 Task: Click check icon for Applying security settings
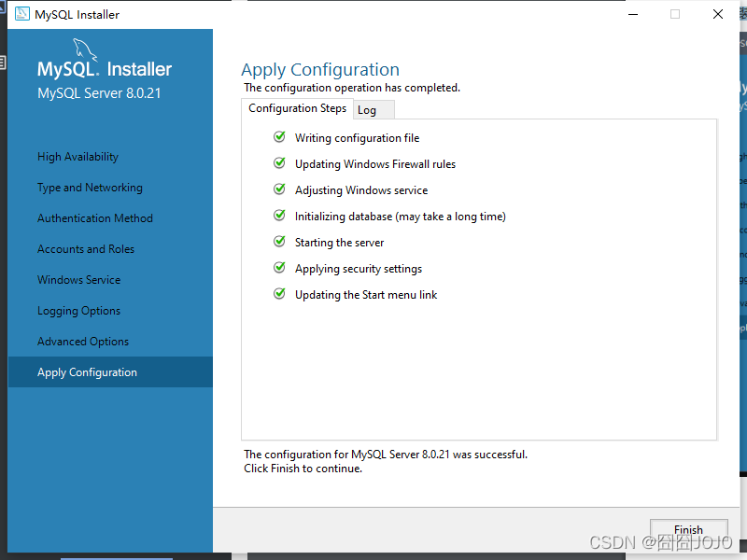coord(279,268)
